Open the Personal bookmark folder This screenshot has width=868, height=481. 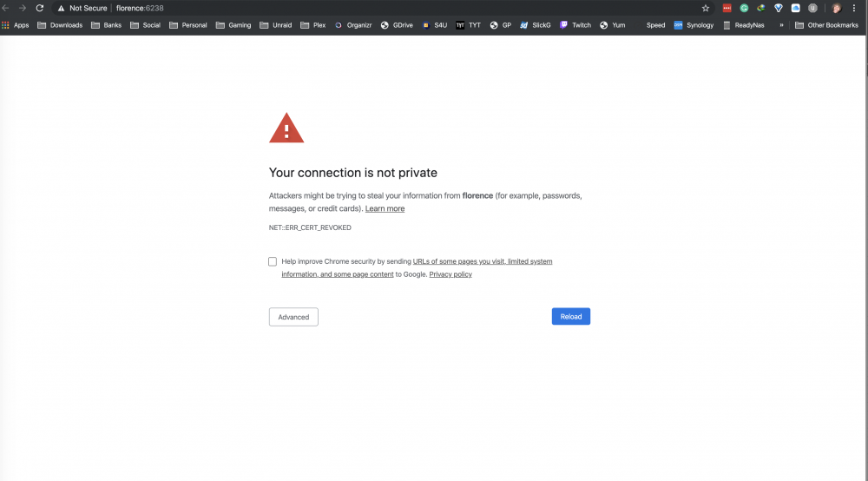(x=188, y=25)
